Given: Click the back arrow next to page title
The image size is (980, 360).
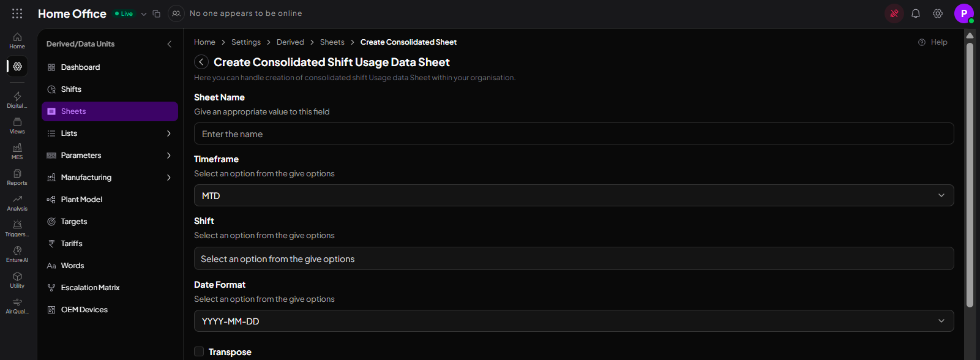Looking at the screenshot, I should tap(201, 62).
